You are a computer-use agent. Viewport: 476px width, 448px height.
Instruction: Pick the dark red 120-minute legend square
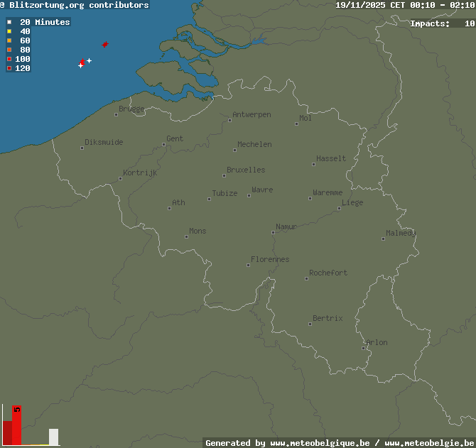tap(9, 69)
